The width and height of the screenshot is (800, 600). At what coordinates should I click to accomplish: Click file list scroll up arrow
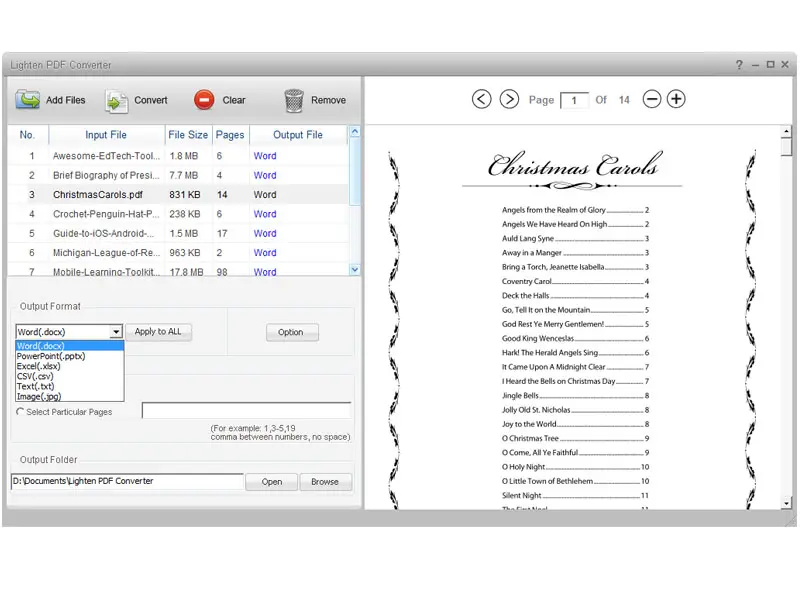tap(355, 132)
